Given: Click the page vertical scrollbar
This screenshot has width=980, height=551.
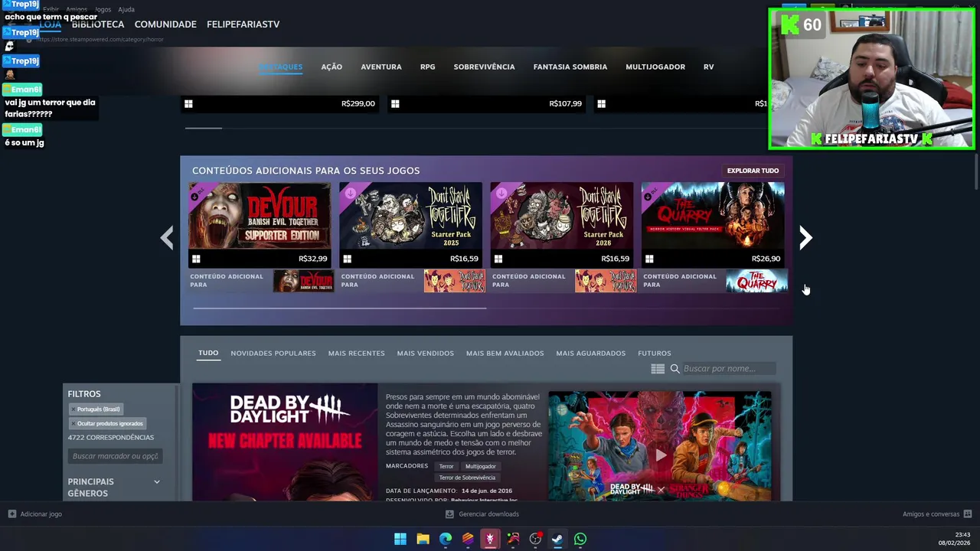Looking at the screenshot, I should tap(977, 172).
